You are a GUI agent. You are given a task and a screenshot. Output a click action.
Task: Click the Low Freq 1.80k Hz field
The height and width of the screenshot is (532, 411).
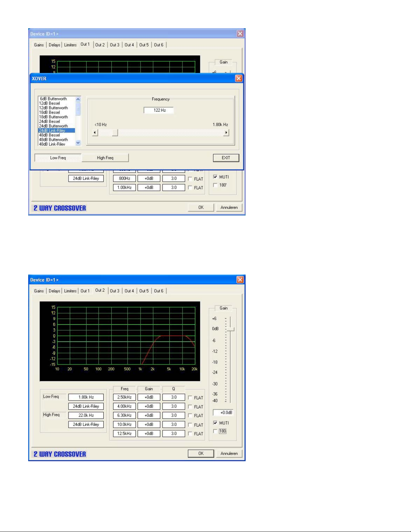86,397
